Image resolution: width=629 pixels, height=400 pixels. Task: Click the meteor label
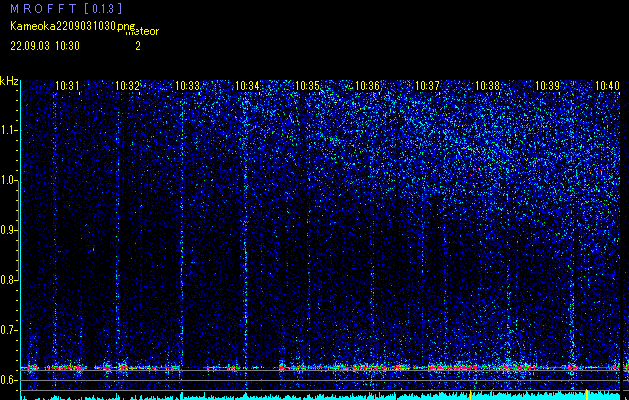click(142, 32)
